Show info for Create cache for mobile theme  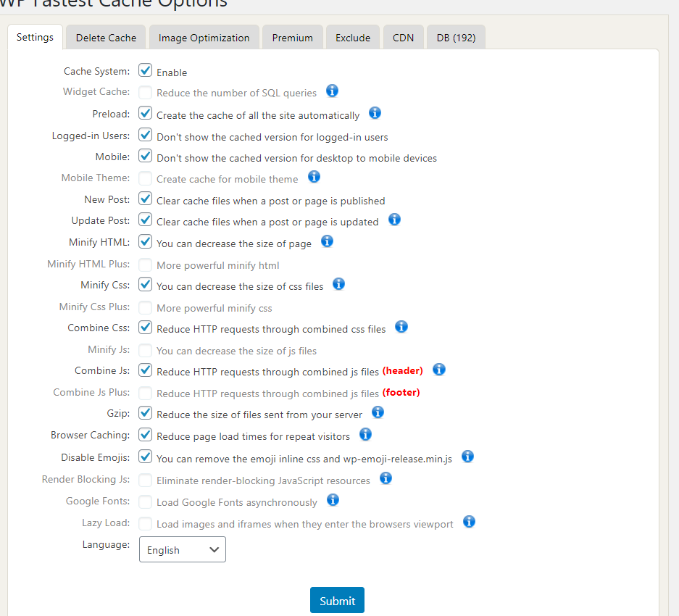314,177
